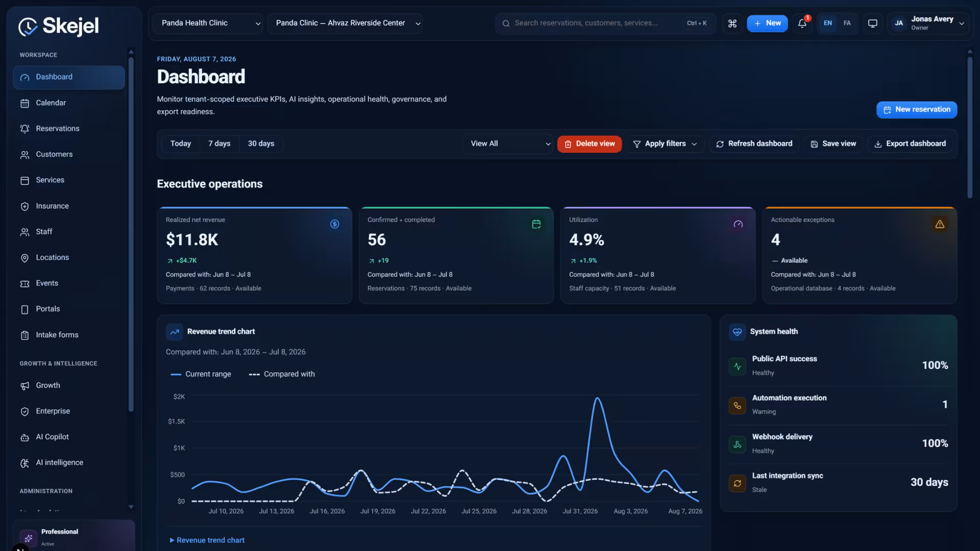Open the View All dropdown
980x551 pixels.
[x=507, y=144]
